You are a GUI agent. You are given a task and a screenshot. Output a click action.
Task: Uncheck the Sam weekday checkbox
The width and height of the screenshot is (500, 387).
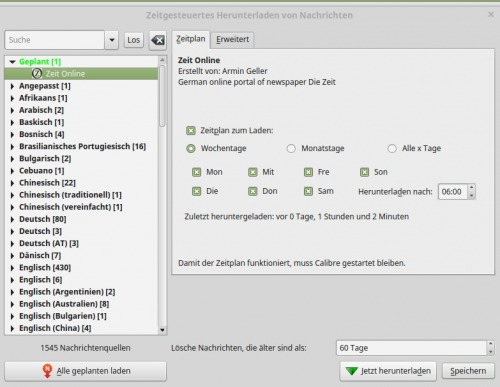pos(308,191)
